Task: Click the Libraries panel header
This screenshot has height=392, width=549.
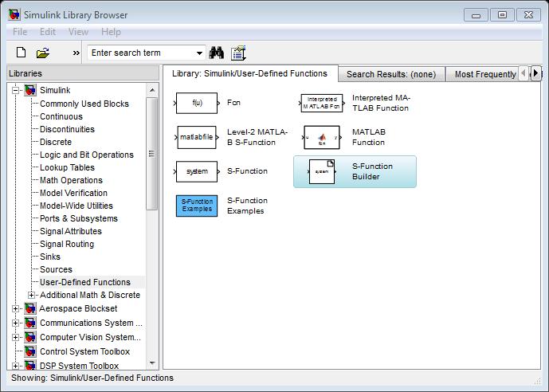Action: tap(83, 73)
